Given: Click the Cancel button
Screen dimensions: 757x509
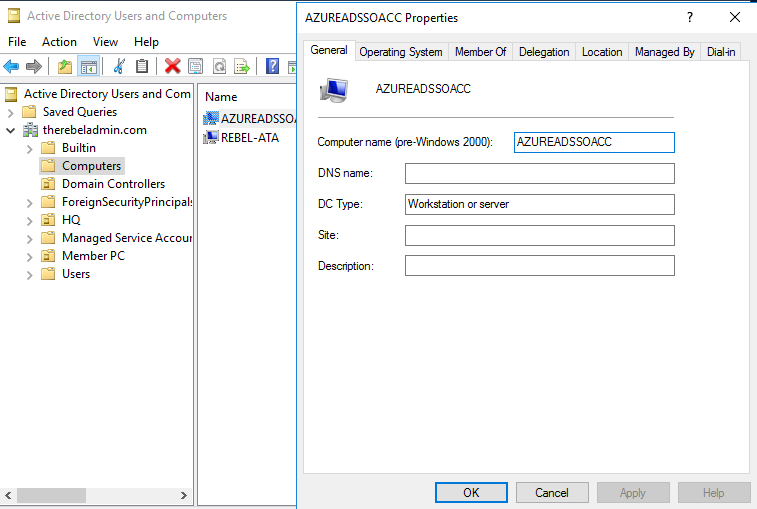Looking at the screenshot, I should 552,493.
